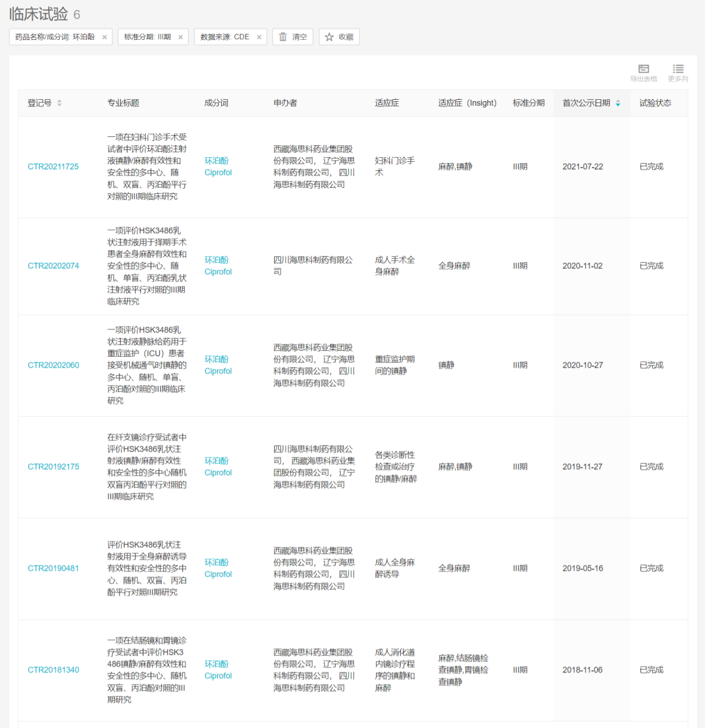Screen dimensions: 705x728
Task: Click the 适应症 column header
Action: [386, 103]
